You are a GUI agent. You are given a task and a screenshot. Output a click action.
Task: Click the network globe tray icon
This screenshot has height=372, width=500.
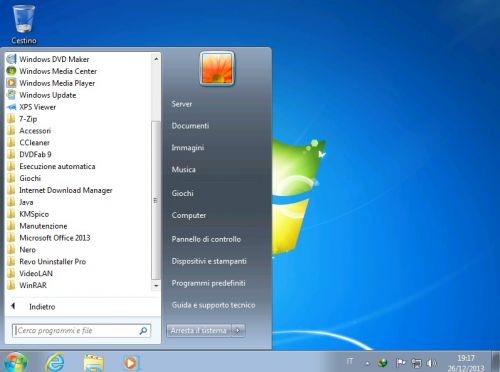(x=383, y=362)
